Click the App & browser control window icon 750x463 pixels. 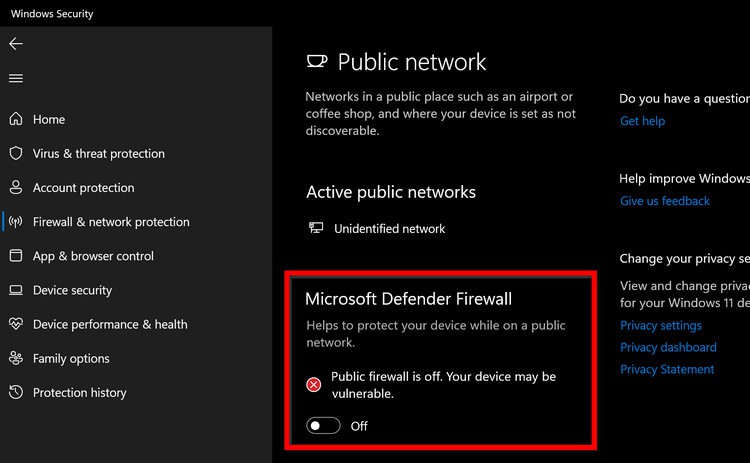(16, 256)
